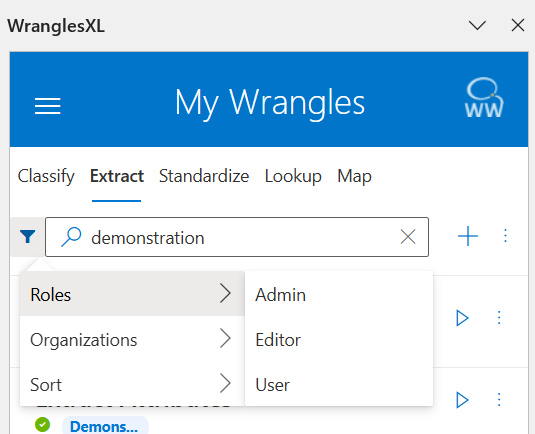Screen dimensions: 535x434
Task: Choose the Editor role filter
Action: tap(339, 340)
